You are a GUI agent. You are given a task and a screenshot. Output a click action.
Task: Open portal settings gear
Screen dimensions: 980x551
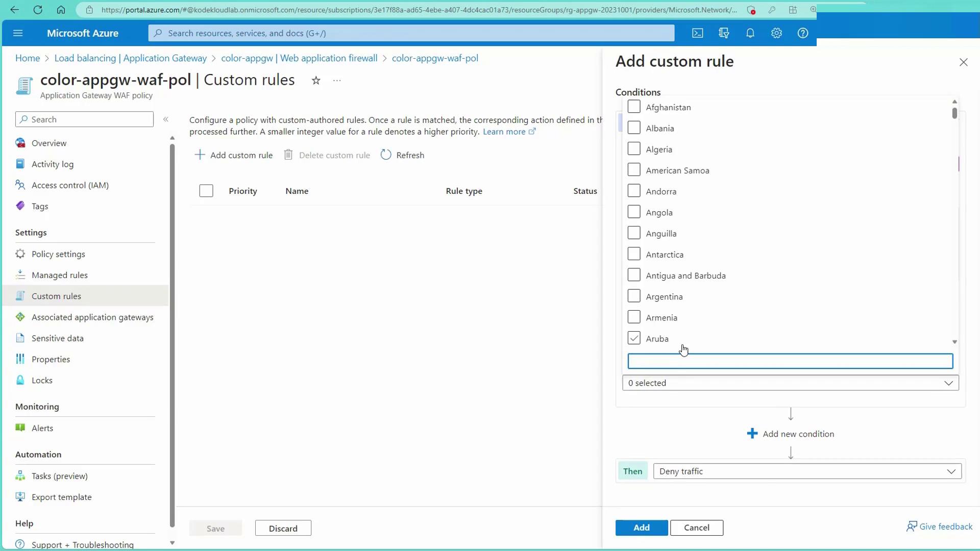point(776,33)
